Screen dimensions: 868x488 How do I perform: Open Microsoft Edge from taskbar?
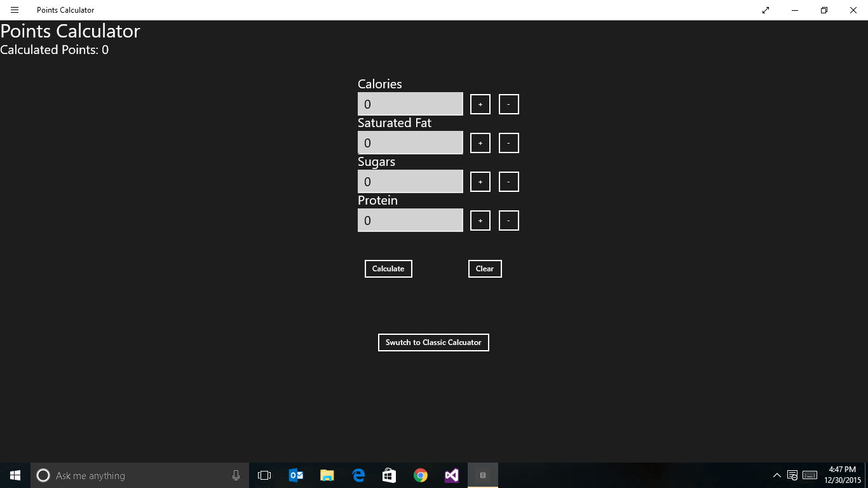coord(358,475)
